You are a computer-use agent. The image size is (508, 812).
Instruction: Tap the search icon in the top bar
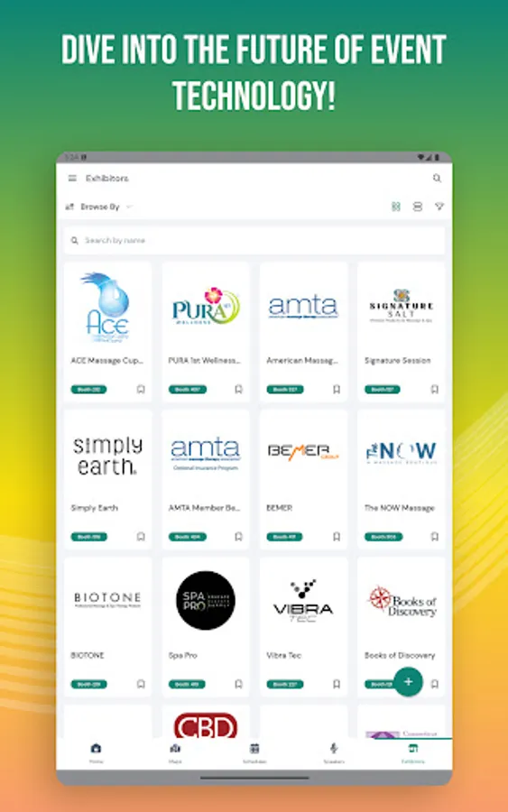point(437,178)
